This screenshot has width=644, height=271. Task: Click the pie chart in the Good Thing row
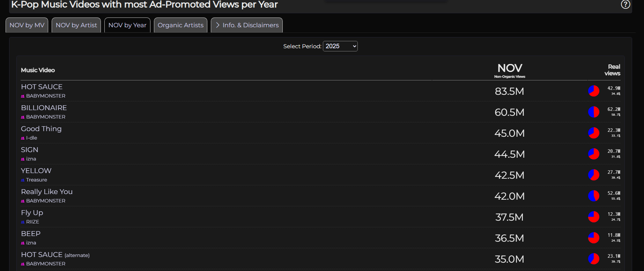[594, 133]
